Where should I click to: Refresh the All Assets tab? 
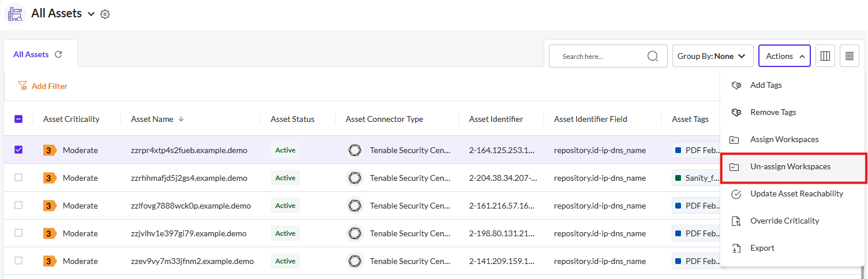[x=58, y=54]
